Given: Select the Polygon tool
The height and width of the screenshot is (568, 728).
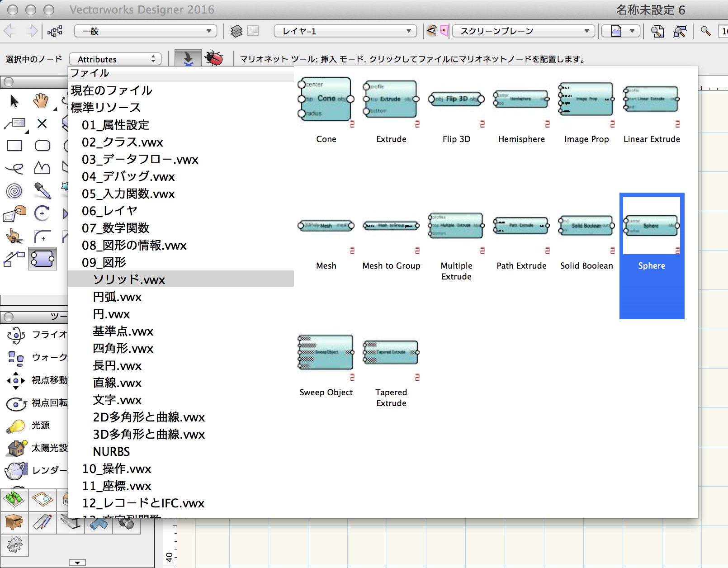Looking at the screenshot, I should point(42,168).
